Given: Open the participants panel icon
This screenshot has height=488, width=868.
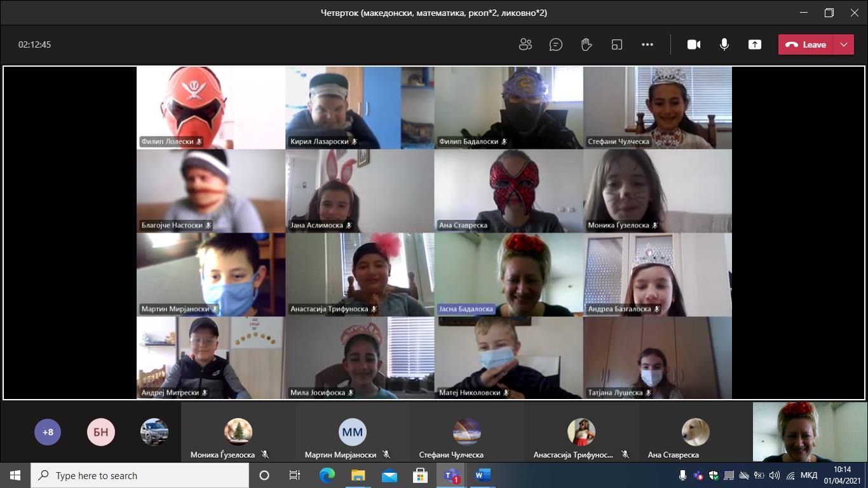Looking at the screenshot, I should [525, 44].
